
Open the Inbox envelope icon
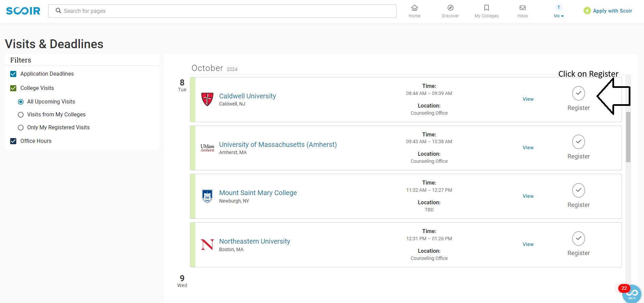523,8
